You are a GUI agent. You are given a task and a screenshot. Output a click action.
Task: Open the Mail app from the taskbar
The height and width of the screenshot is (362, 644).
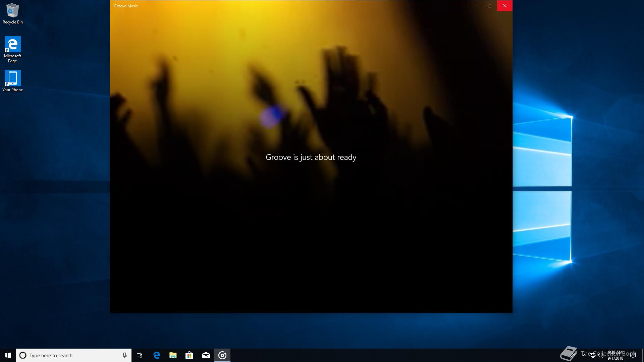pyautogui.click(x=206, y=355)
